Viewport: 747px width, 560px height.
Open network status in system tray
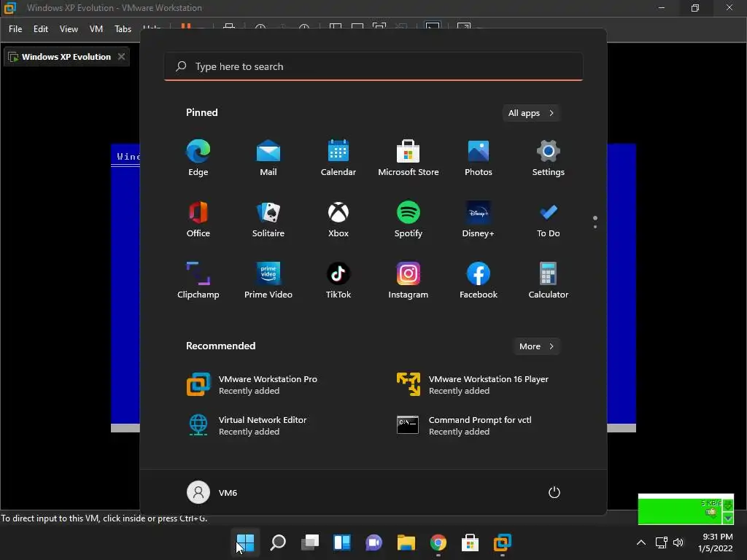[661, 542]
